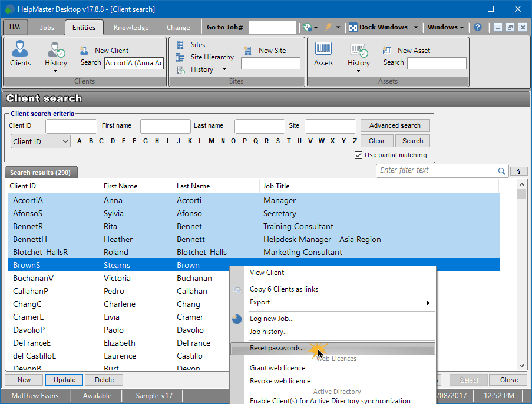Image resolution: width=532 pixels, height=404 pixels.
Task: Select the CramerL client row
Action: (x=254, y=317)
